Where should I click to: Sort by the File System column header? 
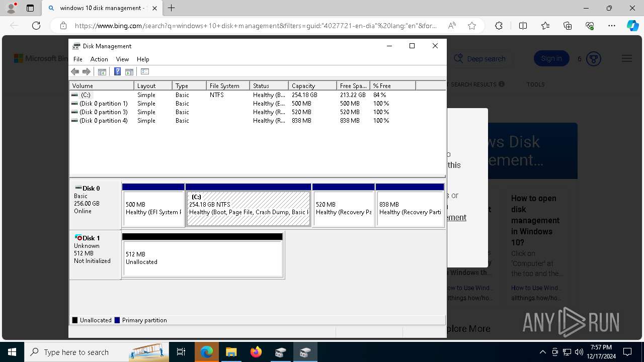click(x=228, y=86)
